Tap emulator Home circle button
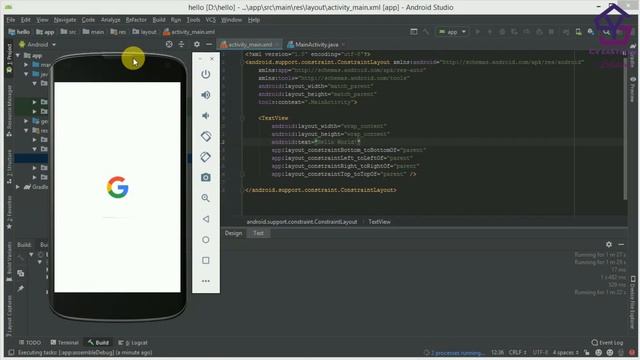Viewport: 640px width, 360px height. (206, 240)
